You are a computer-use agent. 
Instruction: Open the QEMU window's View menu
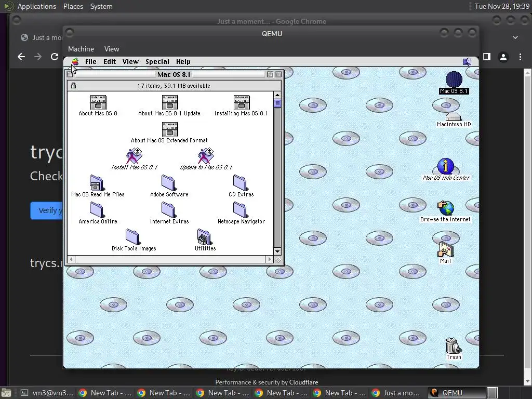112,49
